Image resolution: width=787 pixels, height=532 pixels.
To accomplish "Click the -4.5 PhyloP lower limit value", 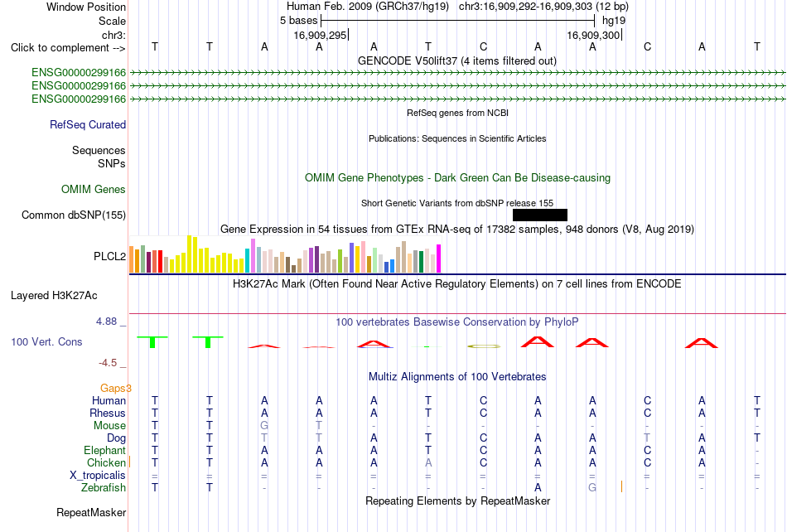I will pos(108,363).
